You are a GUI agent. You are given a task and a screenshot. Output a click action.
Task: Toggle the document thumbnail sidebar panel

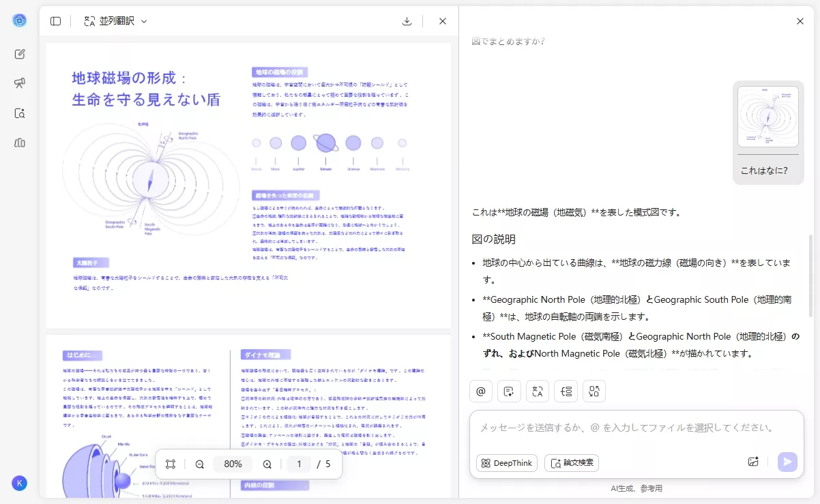pos(55,20)
